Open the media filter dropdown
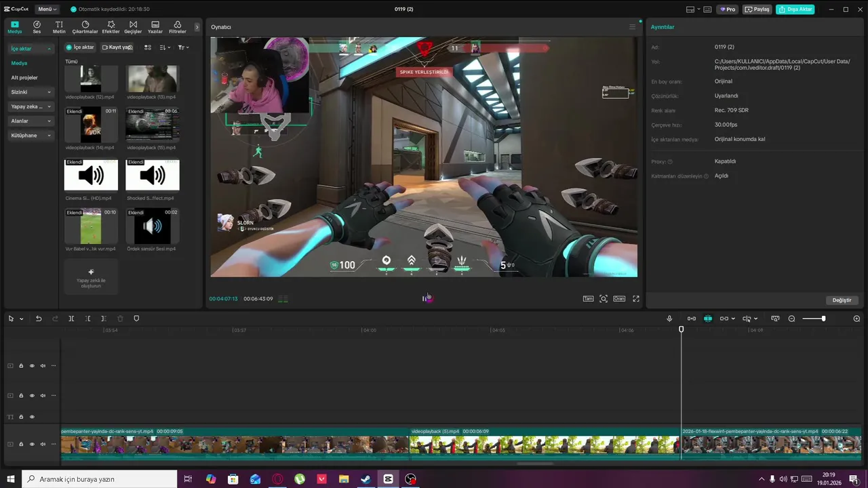Viewport: 868px width, 488px height. (x=183, y=47)
